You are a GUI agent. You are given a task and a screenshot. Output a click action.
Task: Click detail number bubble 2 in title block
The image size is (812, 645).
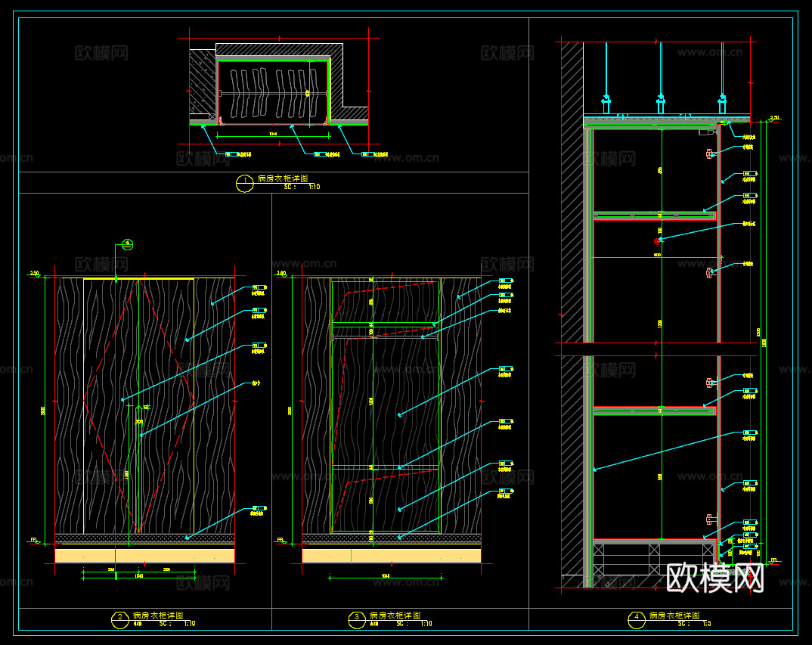(120, 619)
